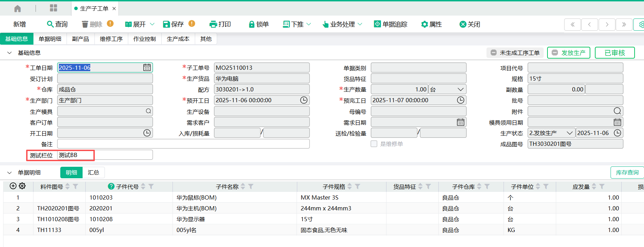Click the add row icon in table header
This screenshot has width=644, height=247.
pyautogui.click(x=13, y=186)
